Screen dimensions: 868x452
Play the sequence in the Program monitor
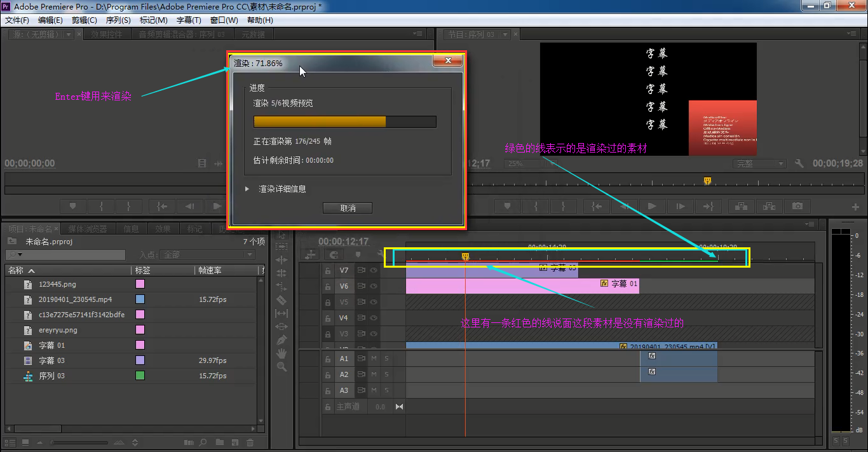coord(651,206)
